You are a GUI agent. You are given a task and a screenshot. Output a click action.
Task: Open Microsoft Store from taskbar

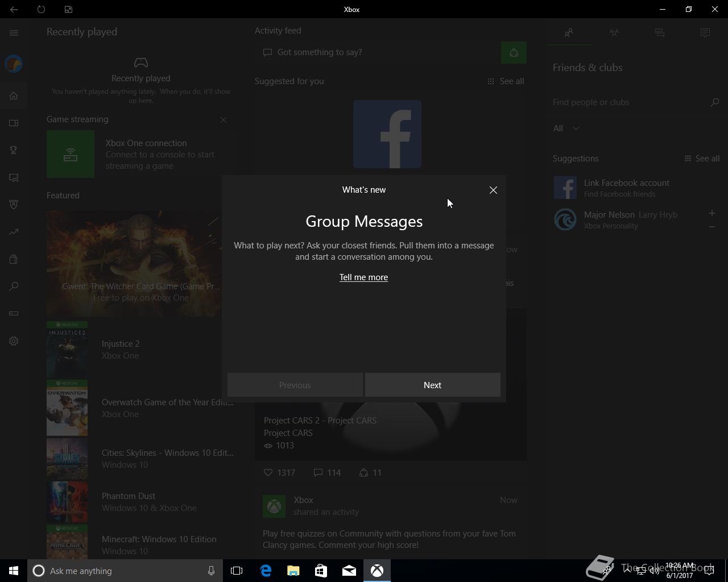click(321, 571)
